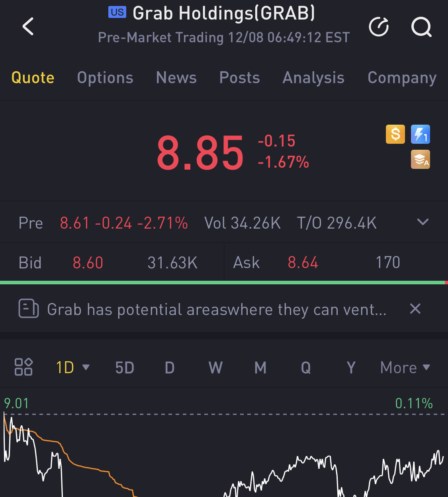Screen dimensions: 448x497
Task: Switch to the Options tab
Action: point(105,78)
